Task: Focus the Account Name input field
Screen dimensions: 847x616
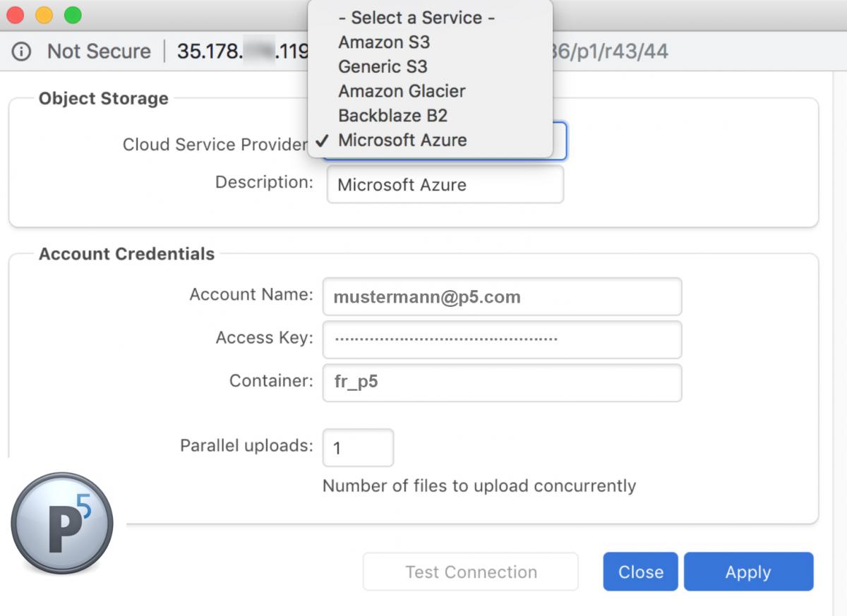Action: point(501,297)
